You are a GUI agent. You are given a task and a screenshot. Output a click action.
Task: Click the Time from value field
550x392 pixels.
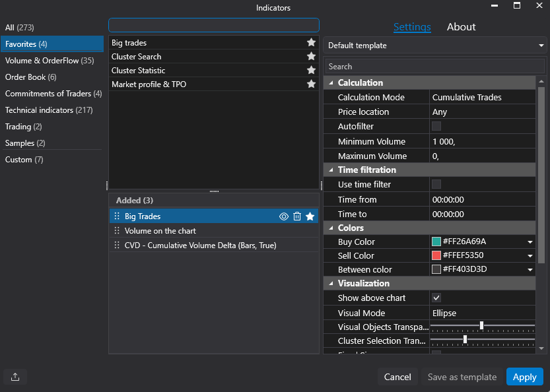[482, 199]
